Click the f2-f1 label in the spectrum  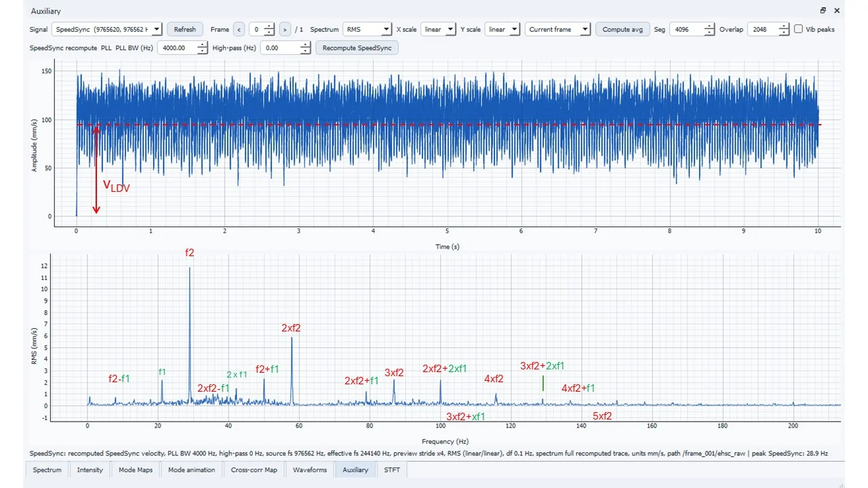(119, 379)
